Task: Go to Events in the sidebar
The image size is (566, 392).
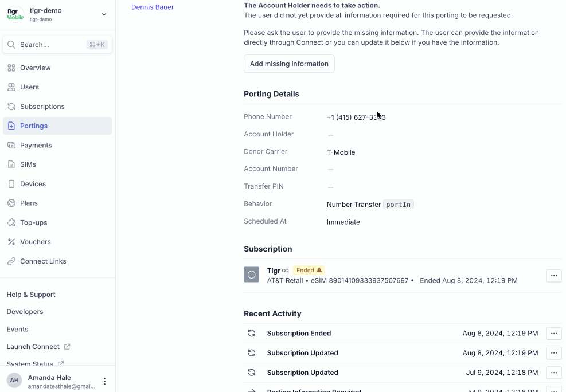Action: [x=17, y=329]
